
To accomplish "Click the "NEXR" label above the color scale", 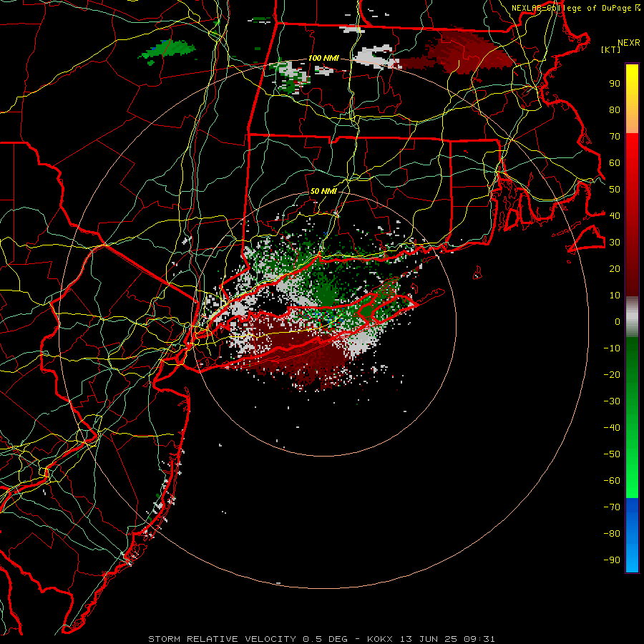I will 629,43.
